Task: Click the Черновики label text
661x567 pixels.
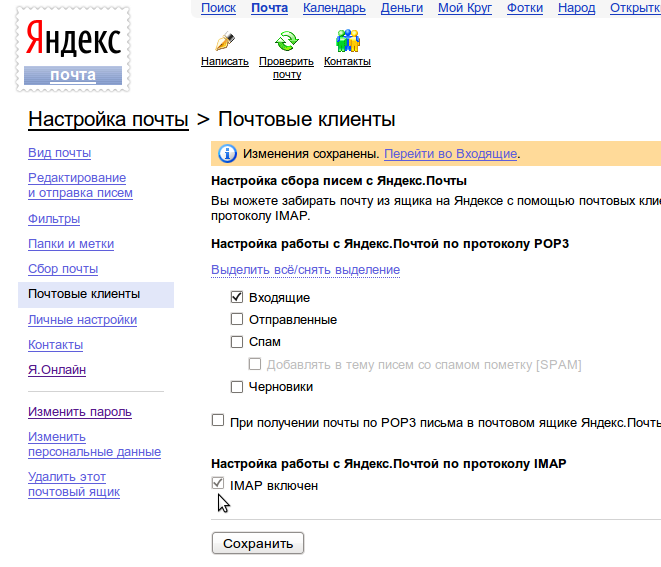Action: (x=281, y=387)
